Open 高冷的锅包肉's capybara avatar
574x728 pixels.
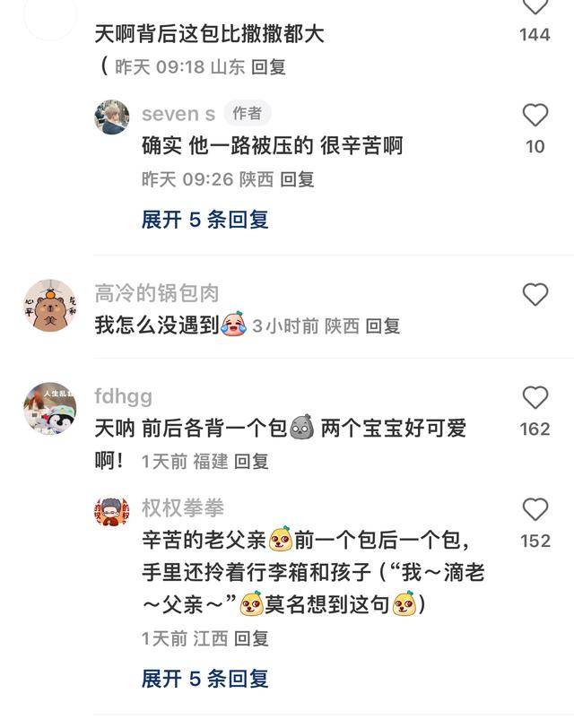(50, 306)
